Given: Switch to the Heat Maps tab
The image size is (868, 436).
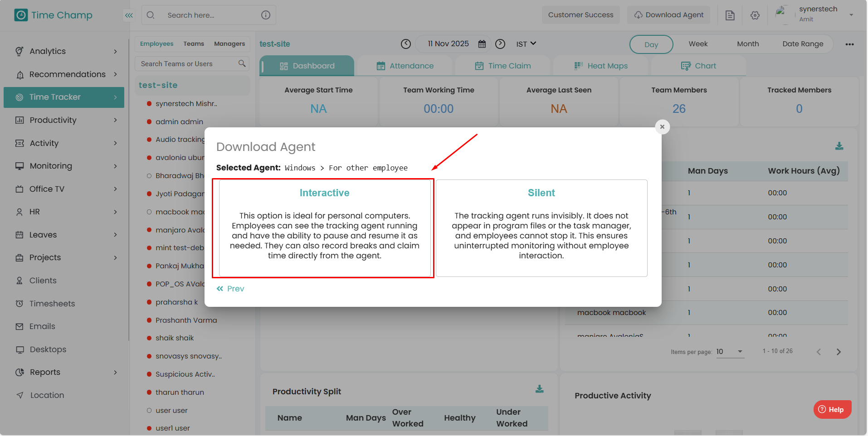Looking at the screenshot, I should pyautogui.click(x=601, y=66).
